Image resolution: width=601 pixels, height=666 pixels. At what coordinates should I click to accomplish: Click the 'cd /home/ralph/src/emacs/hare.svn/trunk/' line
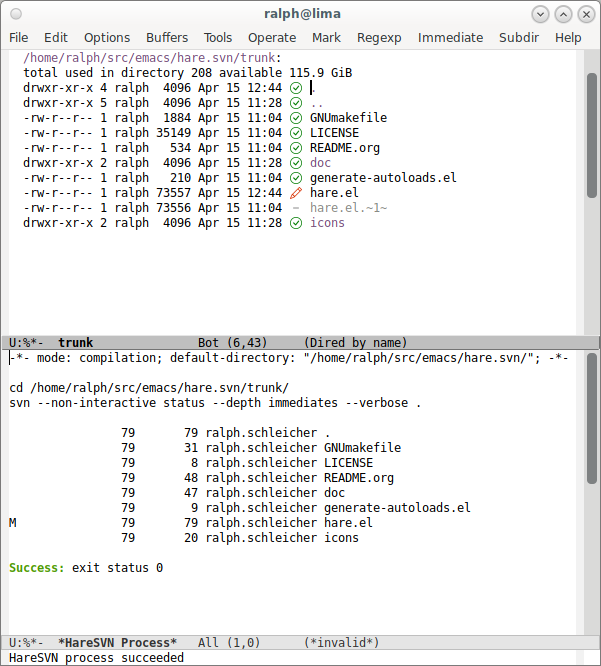click(x=149, y=388)
